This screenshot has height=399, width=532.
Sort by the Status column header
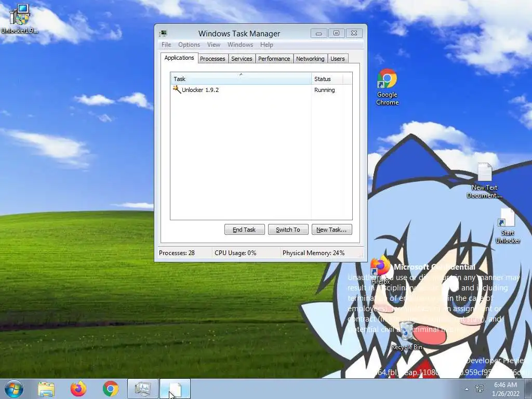coord(327,79)
